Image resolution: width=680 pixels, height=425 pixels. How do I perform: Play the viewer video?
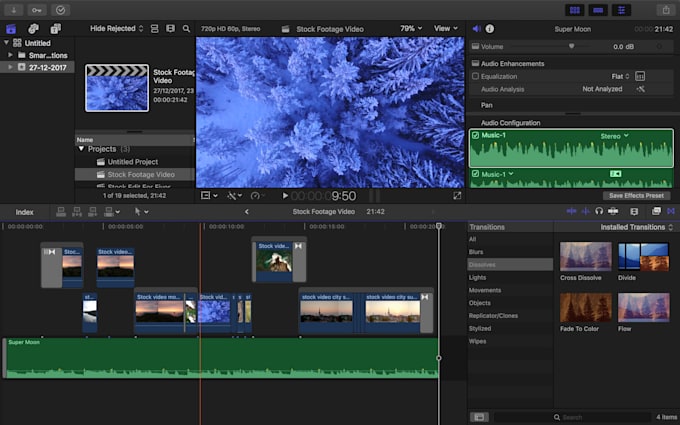coord(285,196)
